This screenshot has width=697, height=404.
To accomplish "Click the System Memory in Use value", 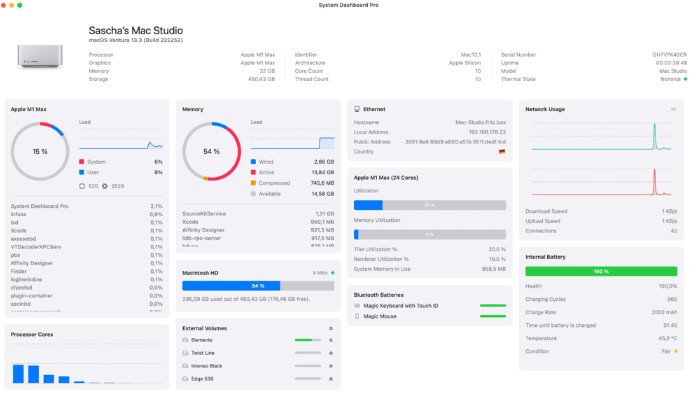I will pyautogui.click(x=494, y=269).
